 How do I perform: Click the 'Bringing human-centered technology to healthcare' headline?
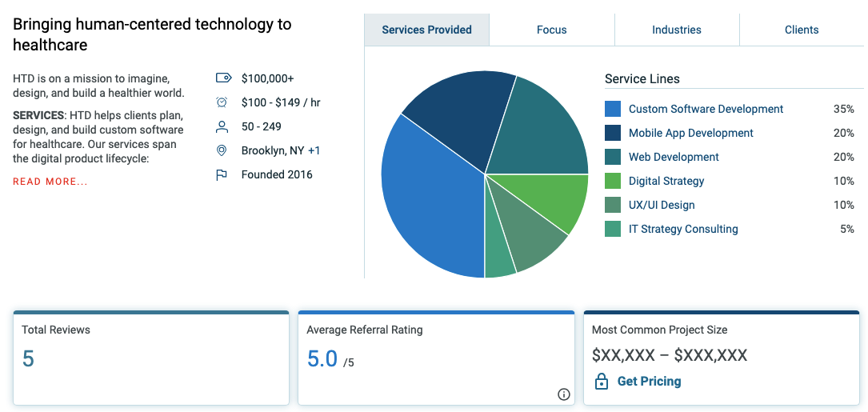[x=152, y=34]
